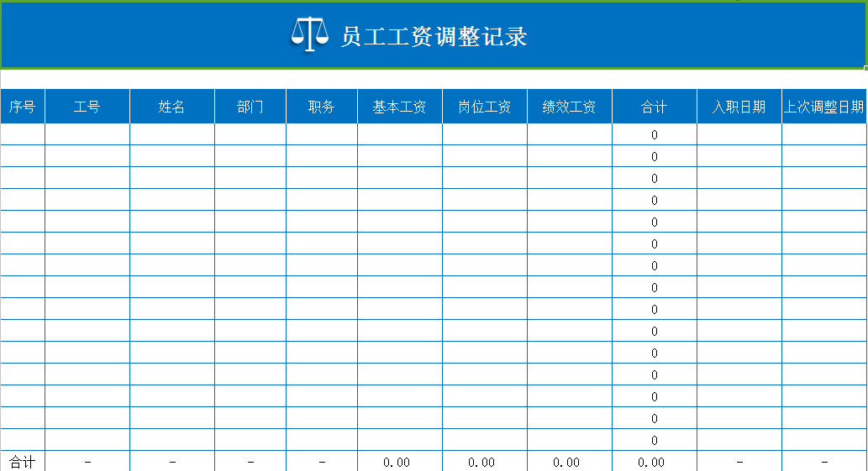
Task: Click first empty 岗位工资 cell below header
Action: coord(484,134)
